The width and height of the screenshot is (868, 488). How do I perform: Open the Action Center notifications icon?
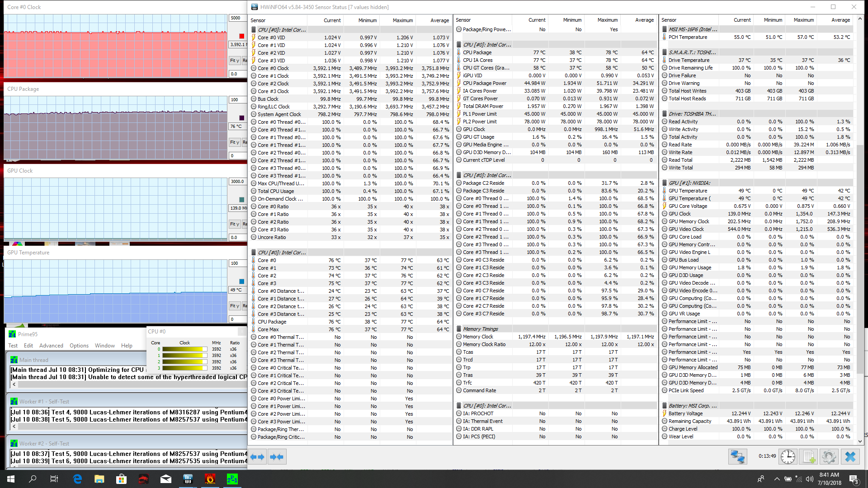(x=854, y=479)
